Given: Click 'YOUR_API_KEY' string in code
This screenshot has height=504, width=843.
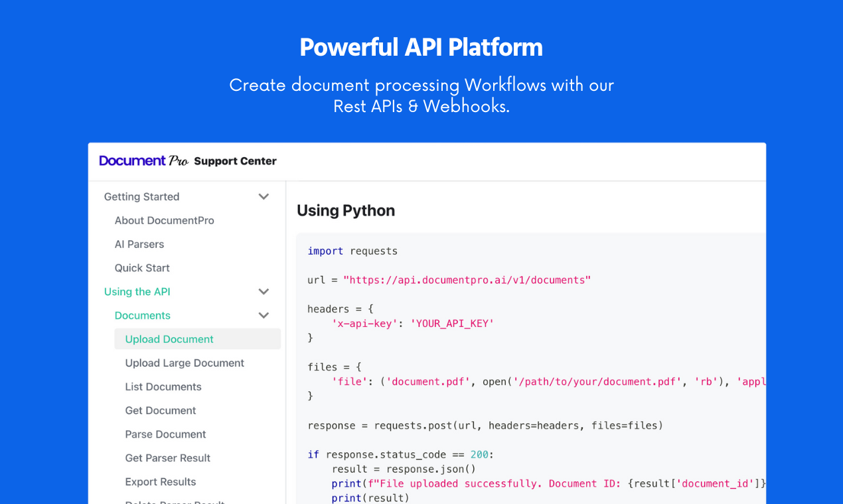Looking at the screenshot, I should tap(452, 324).
